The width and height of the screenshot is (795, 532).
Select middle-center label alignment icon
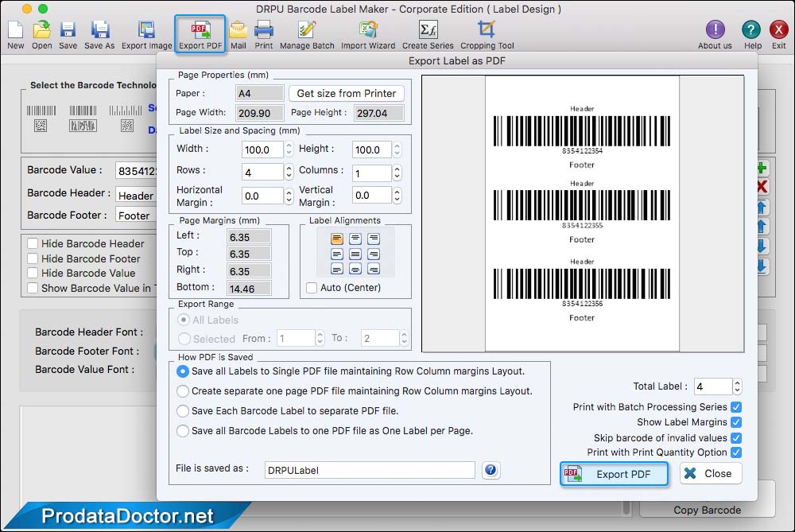pos(355,254)
